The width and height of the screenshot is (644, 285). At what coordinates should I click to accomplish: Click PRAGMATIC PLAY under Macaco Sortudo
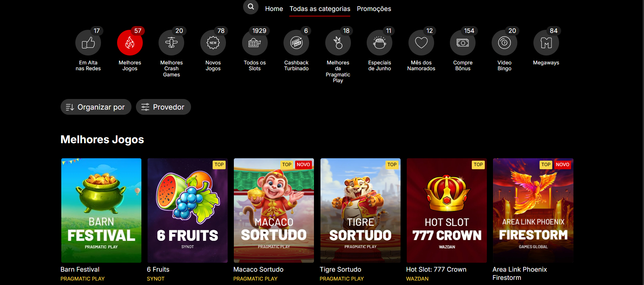point(255,279)
